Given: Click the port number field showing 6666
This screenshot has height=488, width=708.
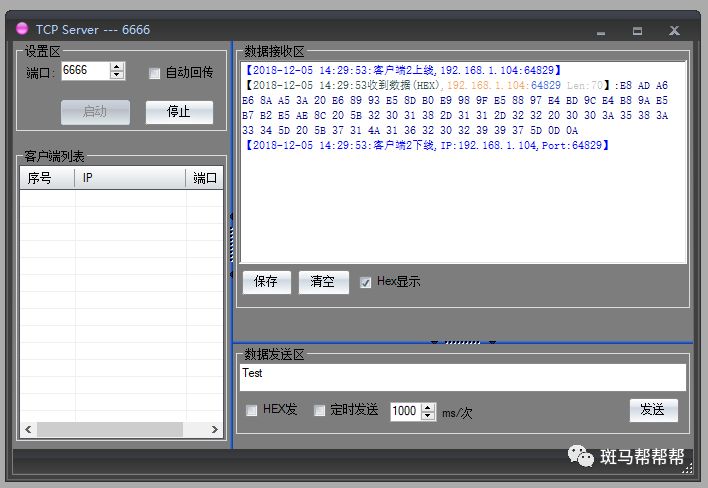Looking at the screenshot, I should coord(85,70).
